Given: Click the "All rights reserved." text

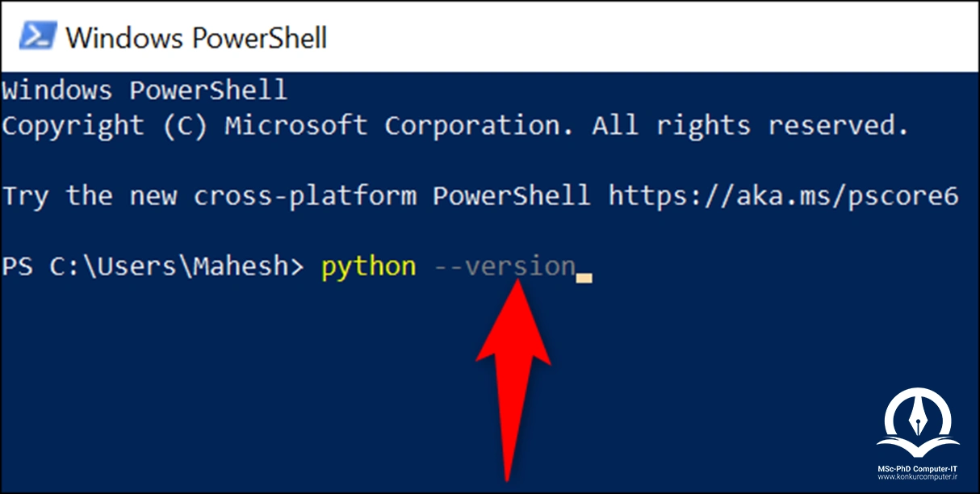Looking at the screenshot, I should click(x=750, y=125).
